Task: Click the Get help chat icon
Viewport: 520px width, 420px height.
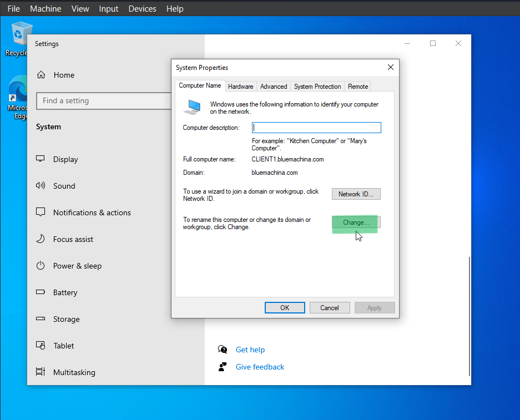Action: pos(223,350)
